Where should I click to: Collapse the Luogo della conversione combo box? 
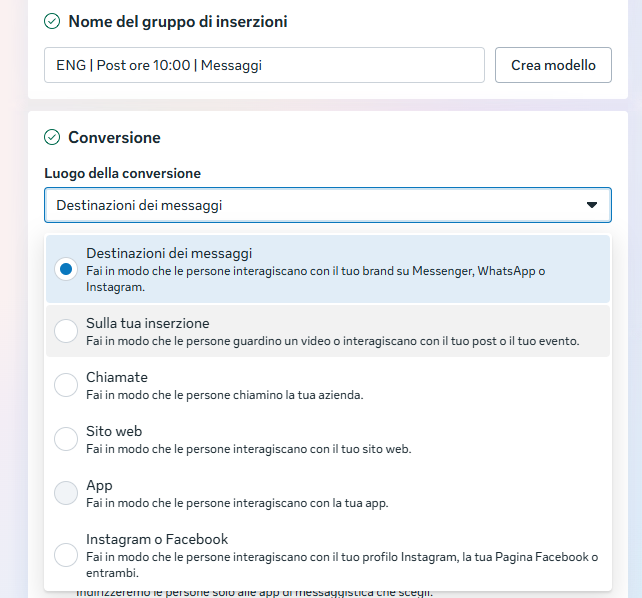point(327,205)
